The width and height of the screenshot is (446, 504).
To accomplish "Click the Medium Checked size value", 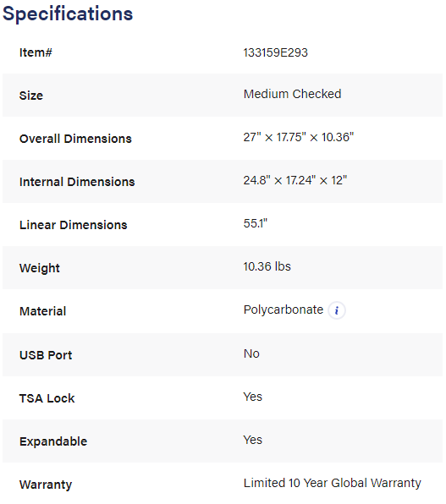I will (292, 94).
